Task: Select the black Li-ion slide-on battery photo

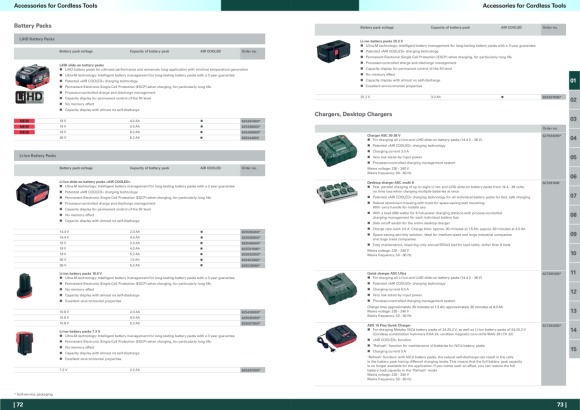Action: click(x=32, y=193)
